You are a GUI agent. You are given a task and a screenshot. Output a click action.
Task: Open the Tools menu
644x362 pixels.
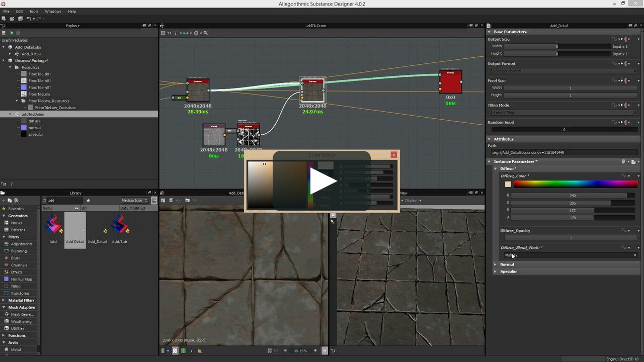(34, 11)
